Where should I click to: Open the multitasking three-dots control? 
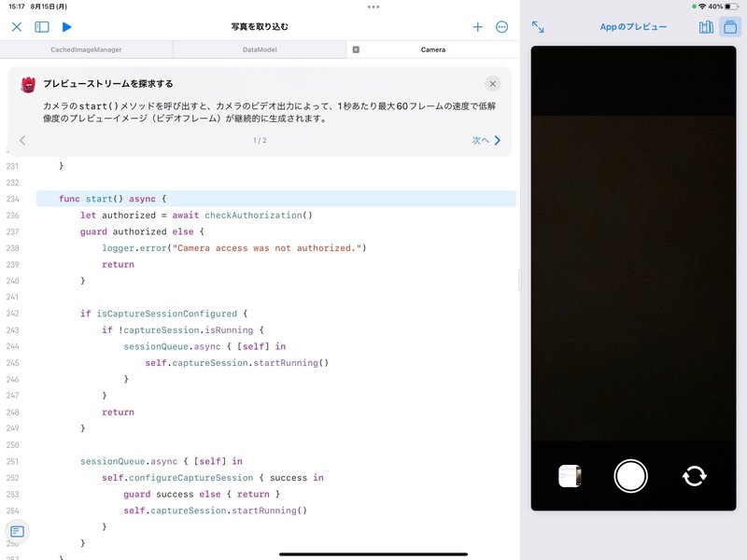(x=373, y=7)
